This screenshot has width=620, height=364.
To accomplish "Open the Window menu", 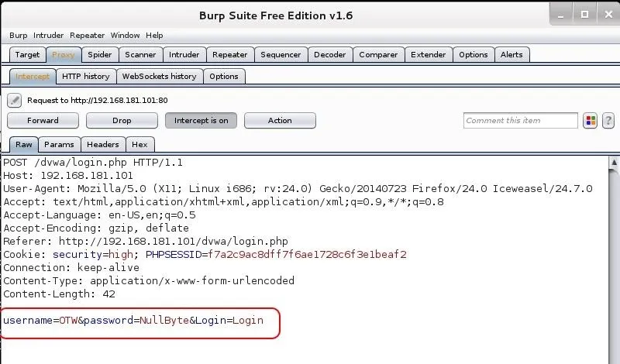I will click(x=125, y=36).
